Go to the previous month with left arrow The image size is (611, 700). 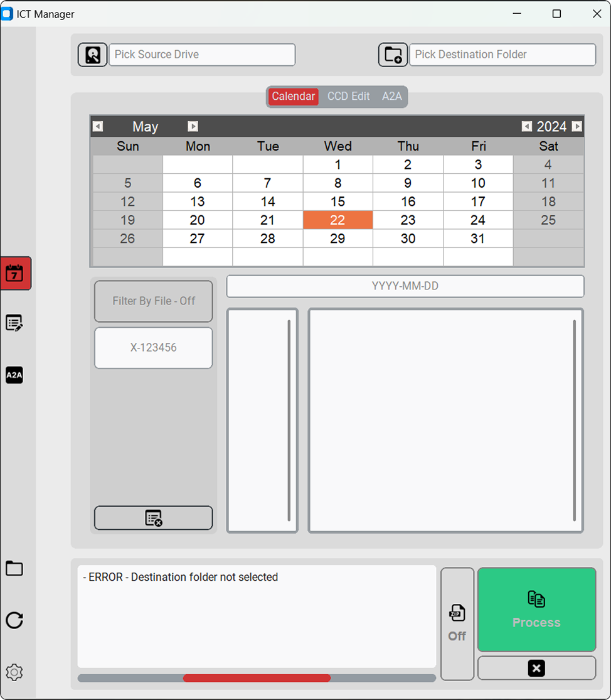pos(98,126)
